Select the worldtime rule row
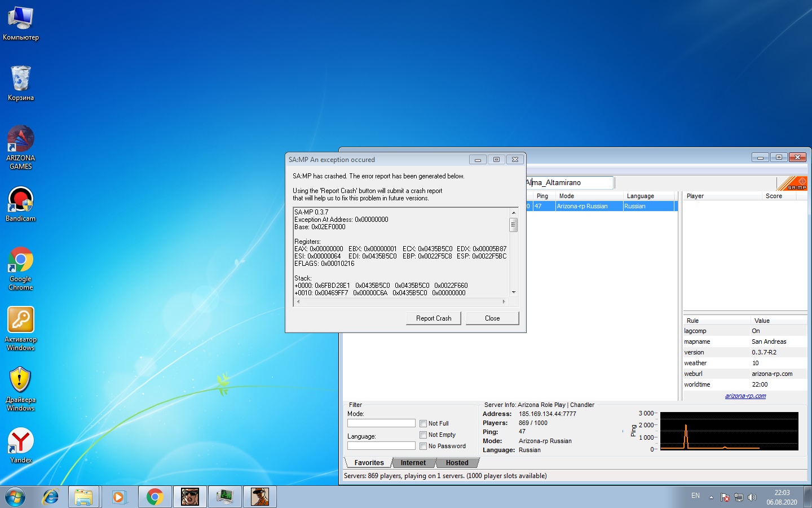Viewport: 812px width, 508px height. pyautogui.click(x=745, y=384)
